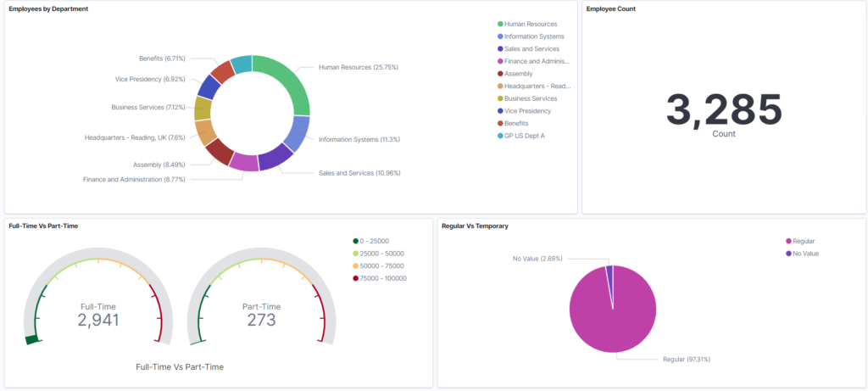This screenshot has height=391, width=868.
Task: Click the Human Resources legend color dot
Action: tap(500, 25)
